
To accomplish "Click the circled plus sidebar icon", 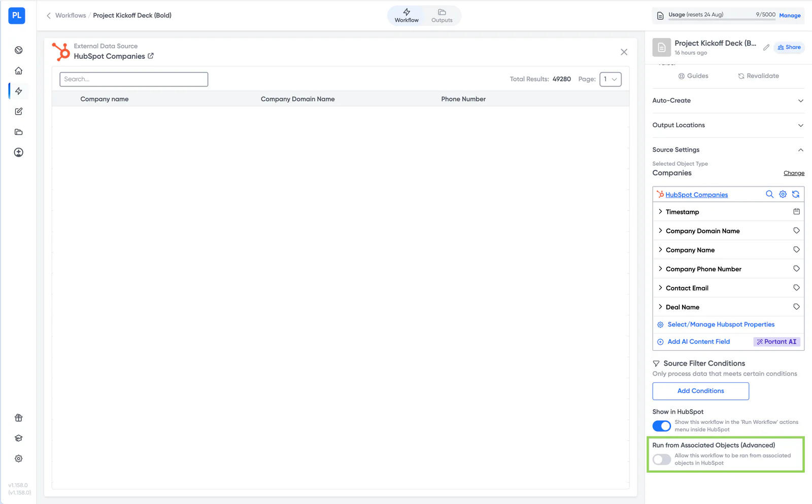I will (x=19, y=152).
